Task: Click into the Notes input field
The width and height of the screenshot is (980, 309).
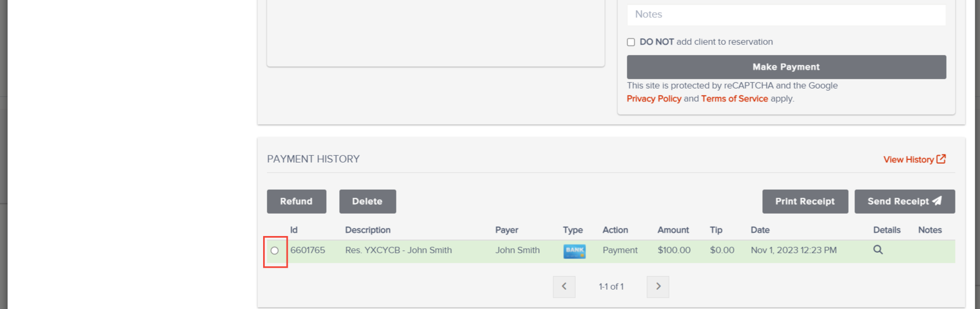Action: coord(786,15)
